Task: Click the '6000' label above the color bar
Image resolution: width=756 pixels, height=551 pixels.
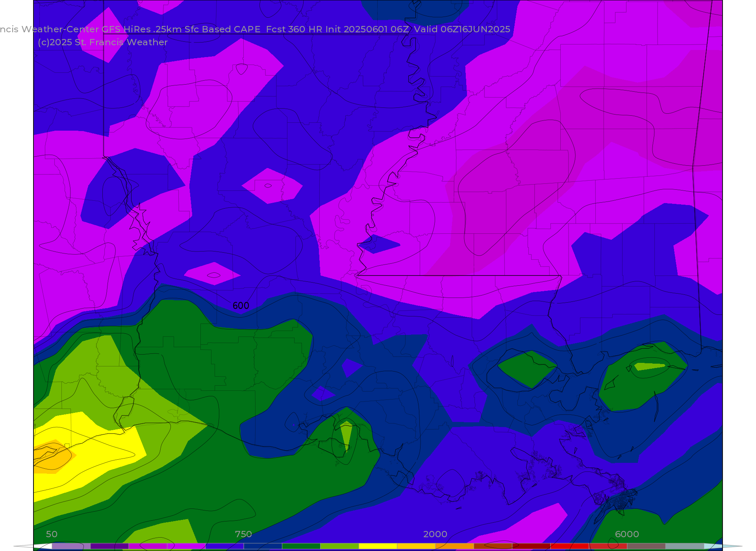Action: pyautogui.click(x=627, y=534)
